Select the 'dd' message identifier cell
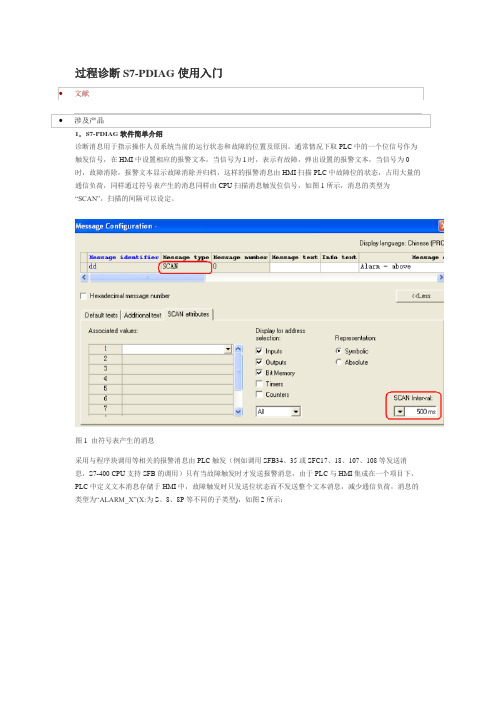 point(124,266)
